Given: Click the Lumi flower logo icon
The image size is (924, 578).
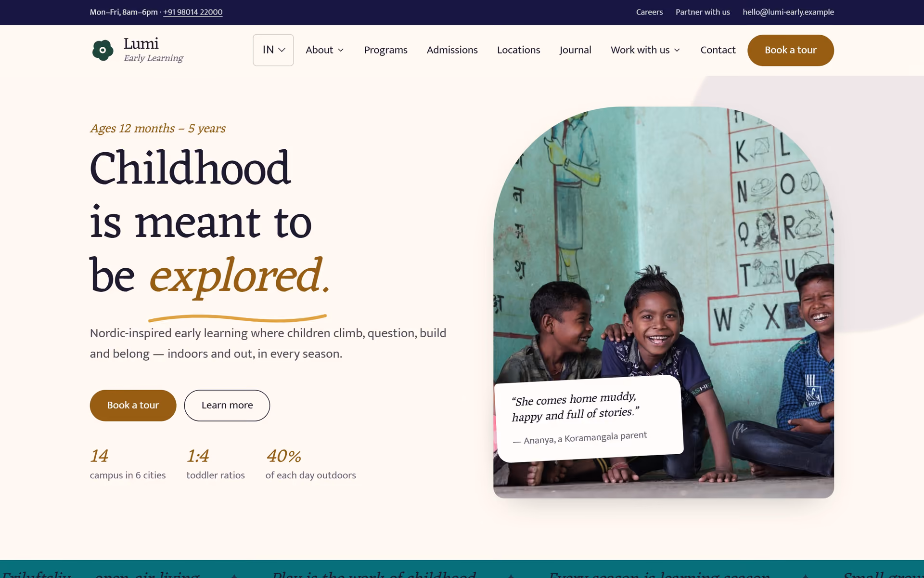Looking at the screenshot, I should (x=103, y=50).
